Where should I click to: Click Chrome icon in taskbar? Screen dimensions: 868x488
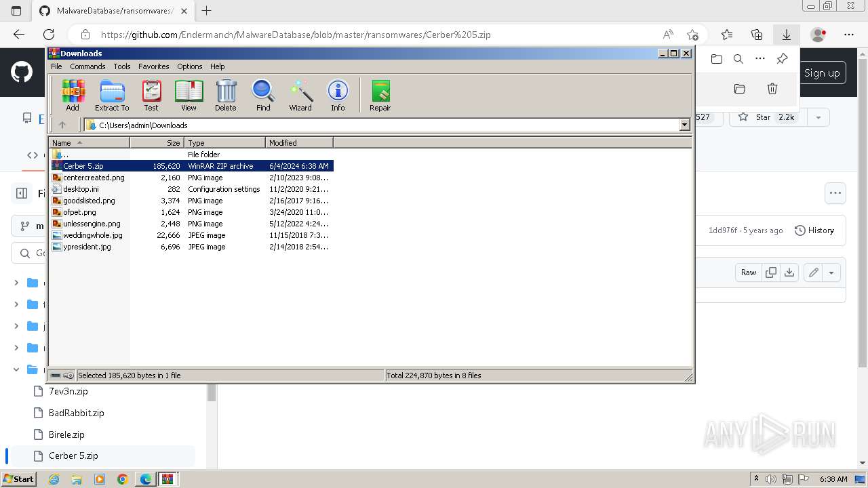click(x=122, y=479)
